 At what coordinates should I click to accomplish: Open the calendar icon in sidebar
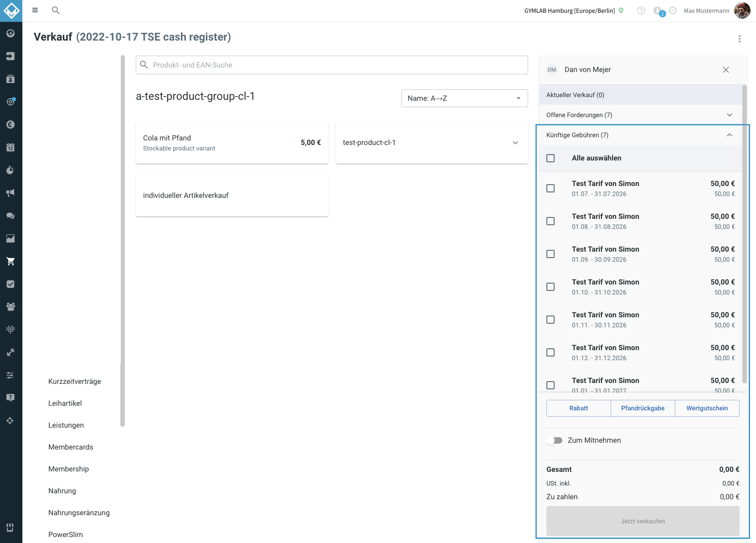tap(10, 147)
